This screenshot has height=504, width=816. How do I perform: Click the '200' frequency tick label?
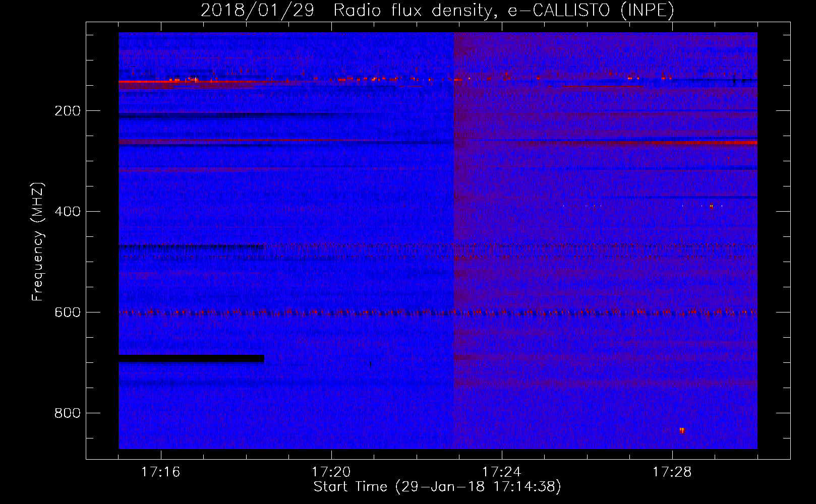point(68,111)
